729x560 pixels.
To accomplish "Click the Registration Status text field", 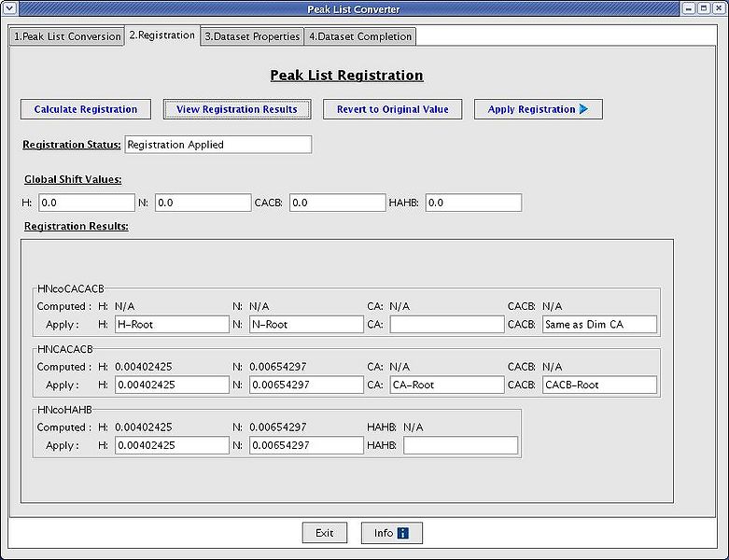I will click(217, 145).
